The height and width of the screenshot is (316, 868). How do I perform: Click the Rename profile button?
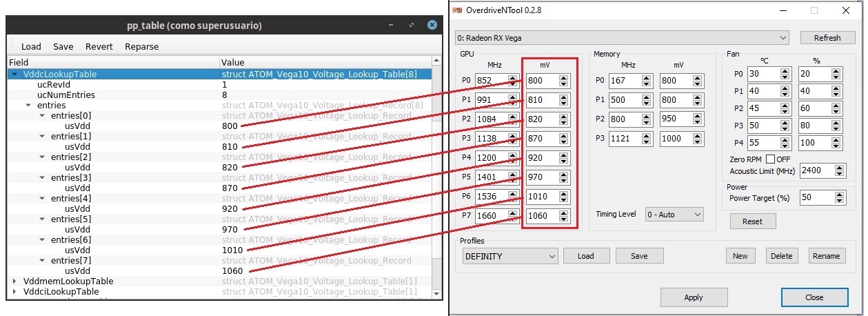pos(826,256)
